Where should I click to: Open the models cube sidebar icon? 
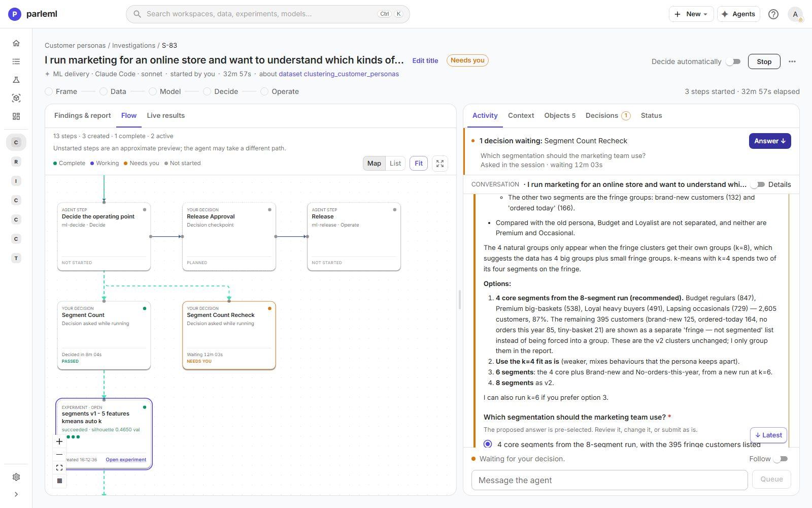[16, 98]
